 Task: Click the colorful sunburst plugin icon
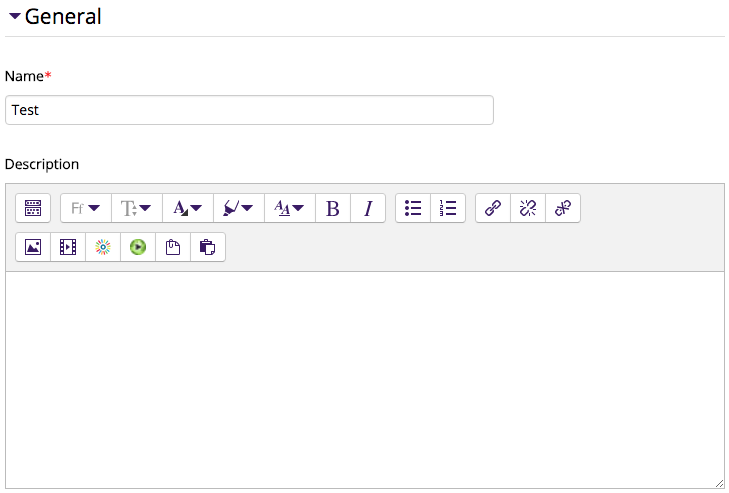[103, 247]
